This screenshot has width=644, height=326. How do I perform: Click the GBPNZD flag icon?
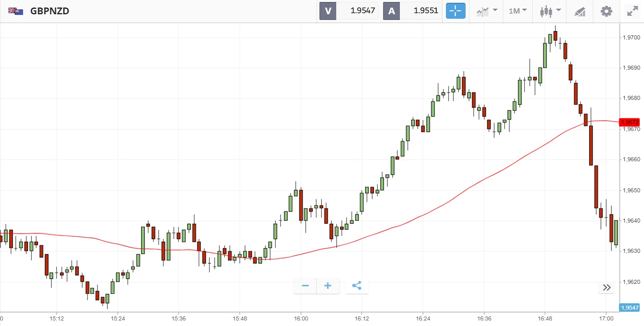click(x=16, y=11)
